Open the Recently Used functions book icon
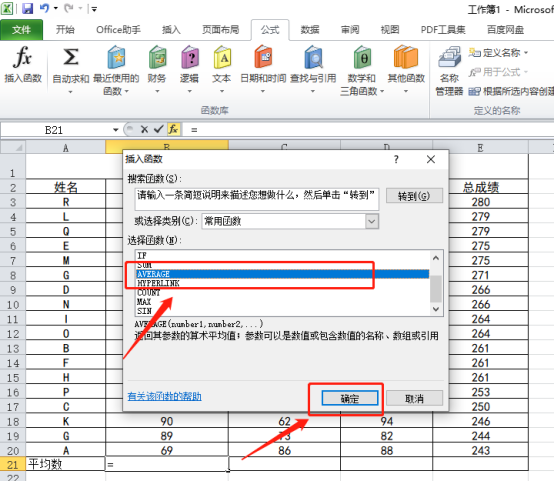Viewport: 554px width, 481px height. coord(116,57)
